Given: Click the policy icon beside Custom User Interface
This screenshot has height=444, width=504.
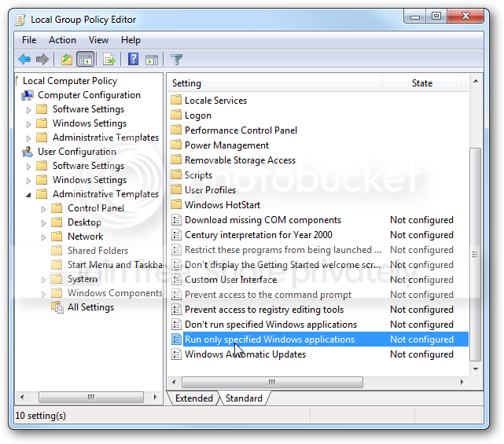Looking at the screenshot, I should (176, 280).
